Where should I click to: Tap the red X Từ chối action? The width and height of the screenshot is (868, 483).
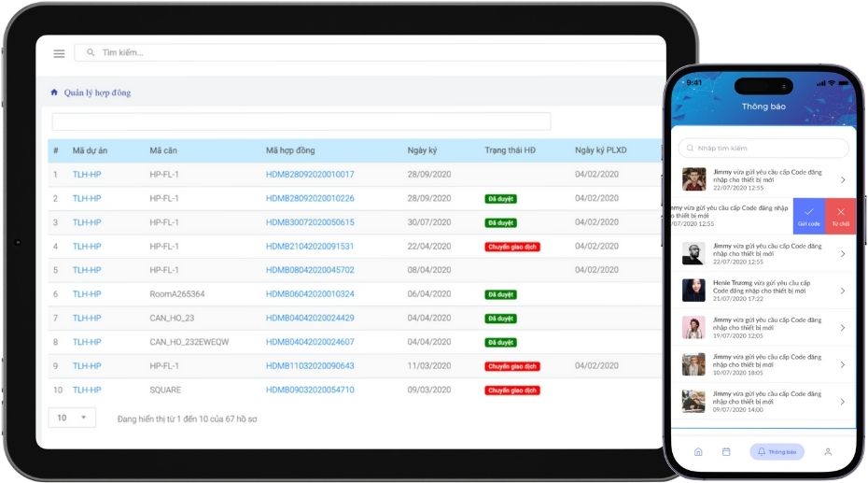click(840, 216)
